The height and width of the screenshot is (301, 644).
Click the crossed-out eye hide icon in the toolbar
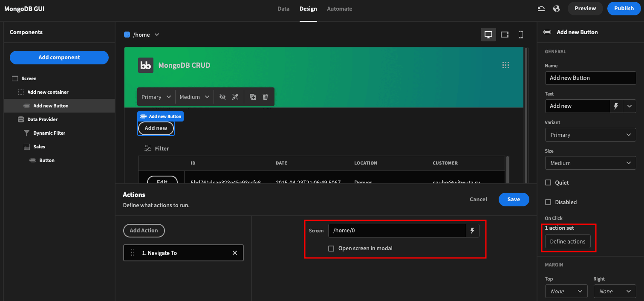222,97
